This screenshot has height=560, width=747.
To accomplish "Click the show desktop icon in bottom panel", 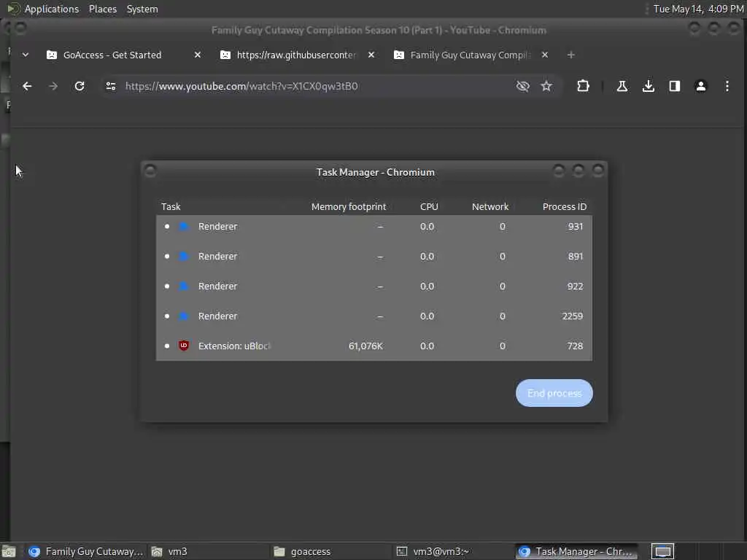I will (x=9, y=551).
